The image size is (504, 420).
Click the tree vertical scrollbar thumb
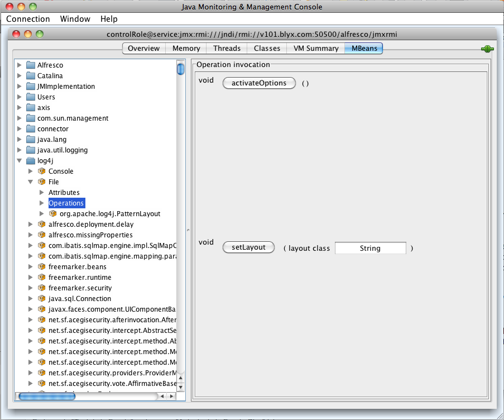tap(181, 69)
